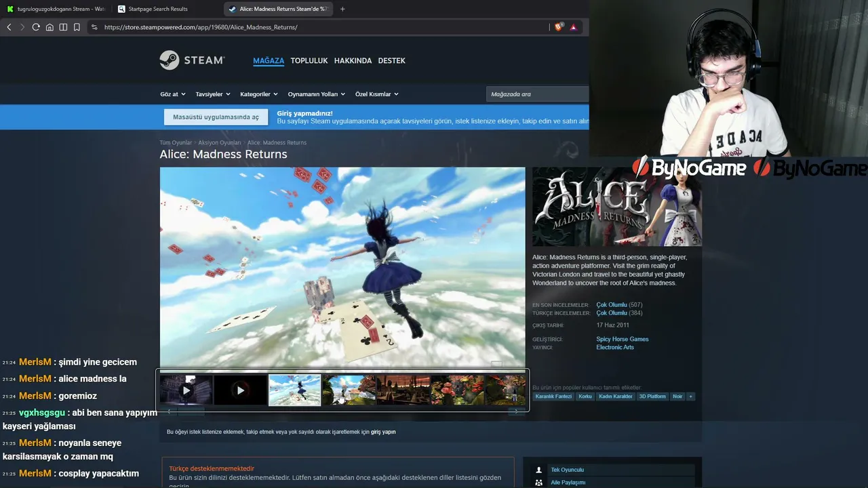This screenshot has height=488, width=868.
Task: Open the MAĞAZA store menu
Action: pyautogui.click(x=269, y=60)
